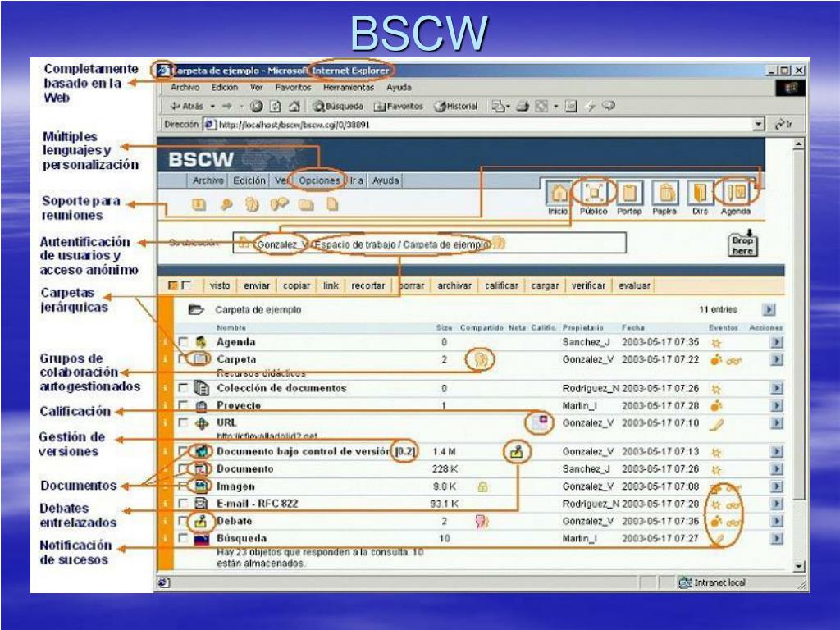Click the event icon in Agenda row
Image resolution: width=840 pixels, height=630 pixels.
pos(716,343)
